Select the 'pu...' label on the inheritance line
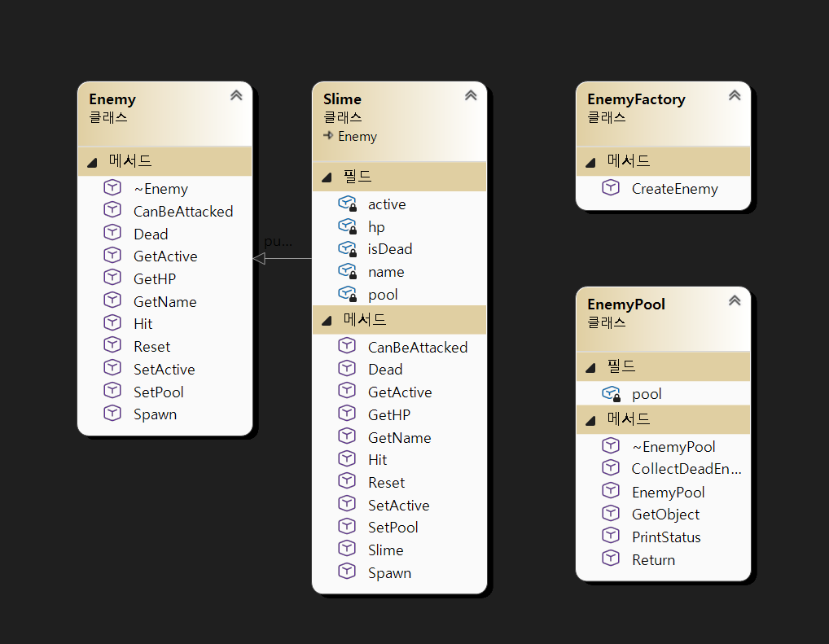The image size is (829, 644). tap(278, 241)
